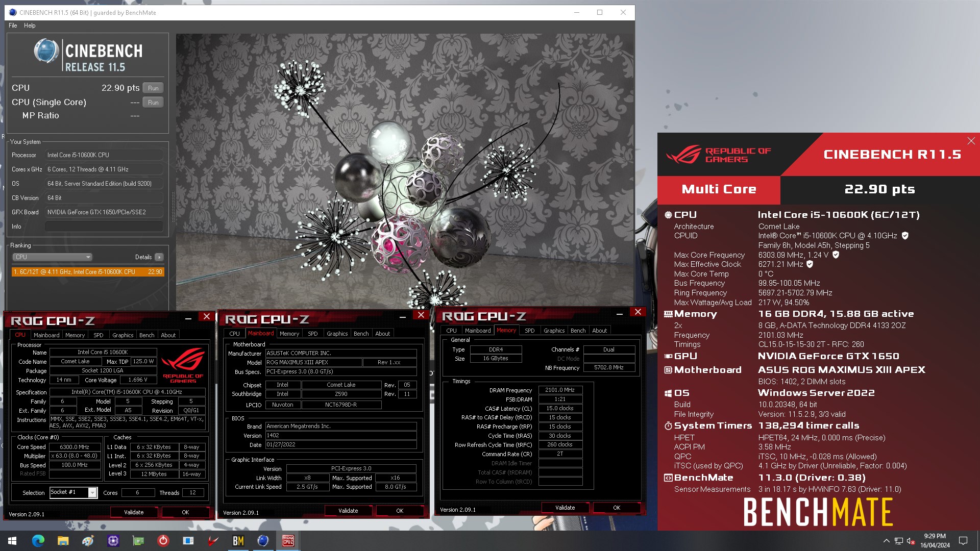Show hidden system tray icons
The height and width of the screenshot is (551, 980).
point(887,541)
